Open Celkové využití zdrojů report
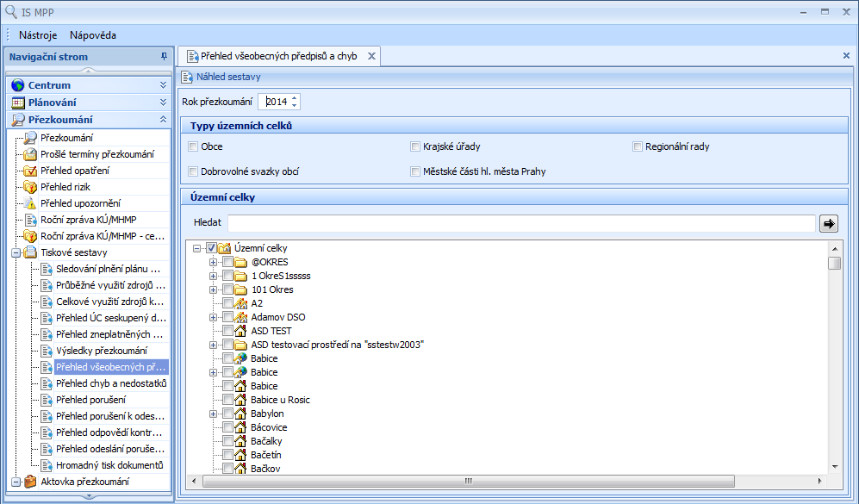 [109, 302]
